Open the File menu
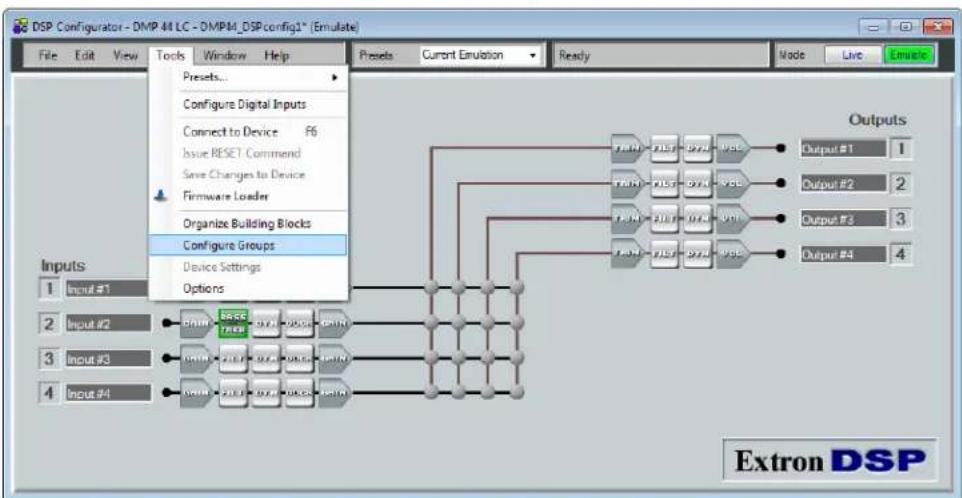The height and width of the screenshot is (498, 962). (48, 55)
